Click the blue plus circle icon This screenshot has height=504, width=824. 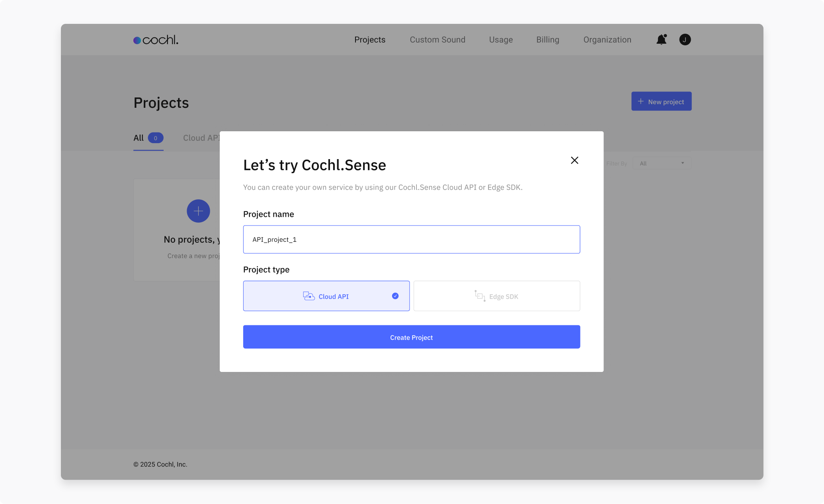point(198,211)
